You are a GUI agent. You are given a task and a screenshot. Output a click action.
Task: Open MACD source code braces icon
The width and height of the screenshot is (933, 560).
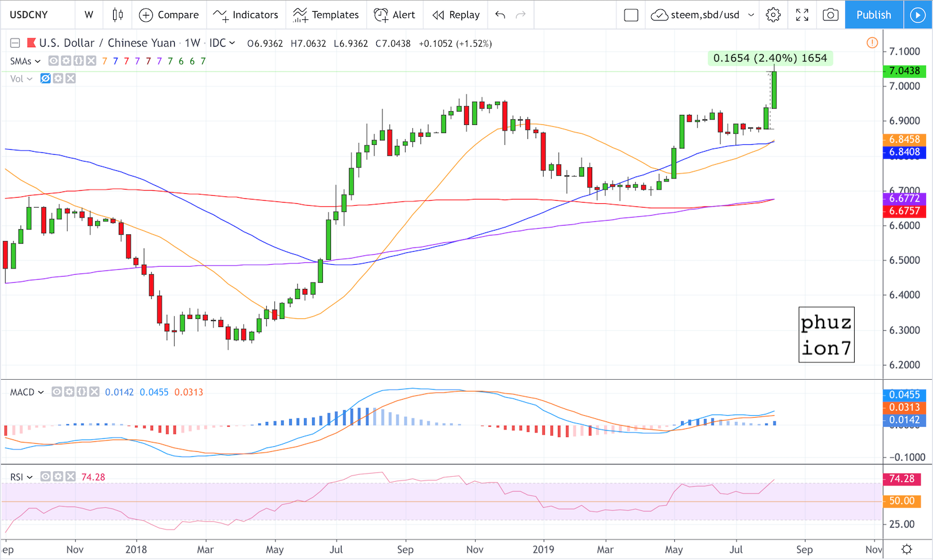(x=81, y=392)
